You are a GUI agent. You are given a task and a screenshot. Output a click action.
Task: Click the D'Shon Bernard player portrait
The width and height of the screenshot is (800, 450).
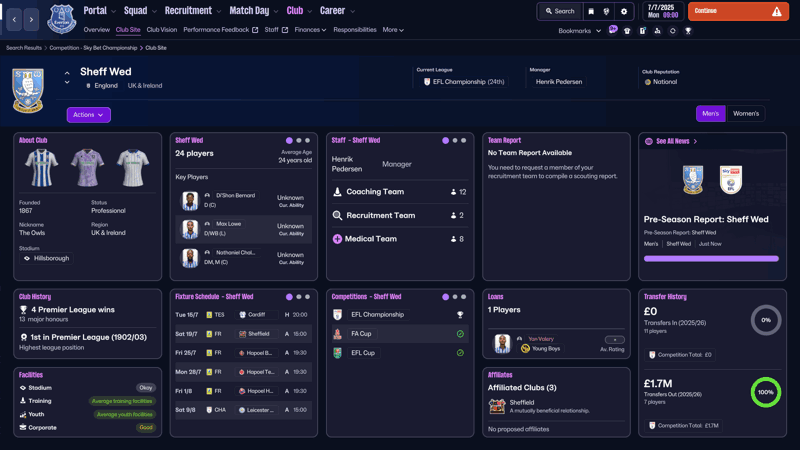[190, 201]
